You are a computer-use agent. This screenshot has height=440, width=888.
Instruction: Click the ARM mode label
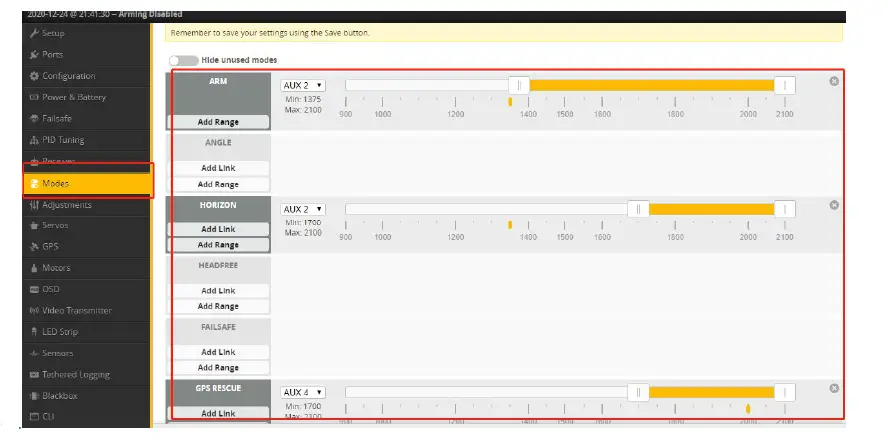coord(218,81)
